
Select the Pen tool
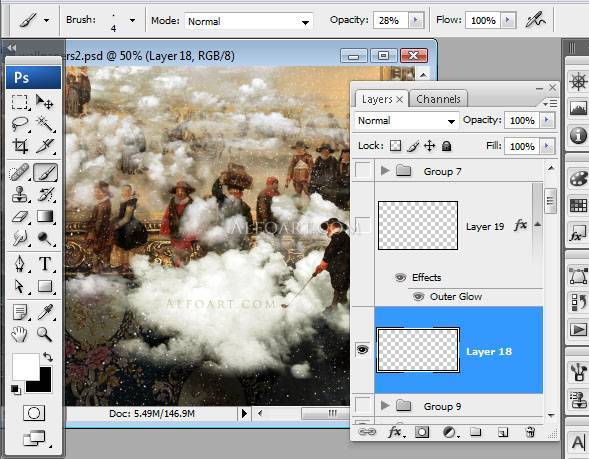tap(19, 264)
